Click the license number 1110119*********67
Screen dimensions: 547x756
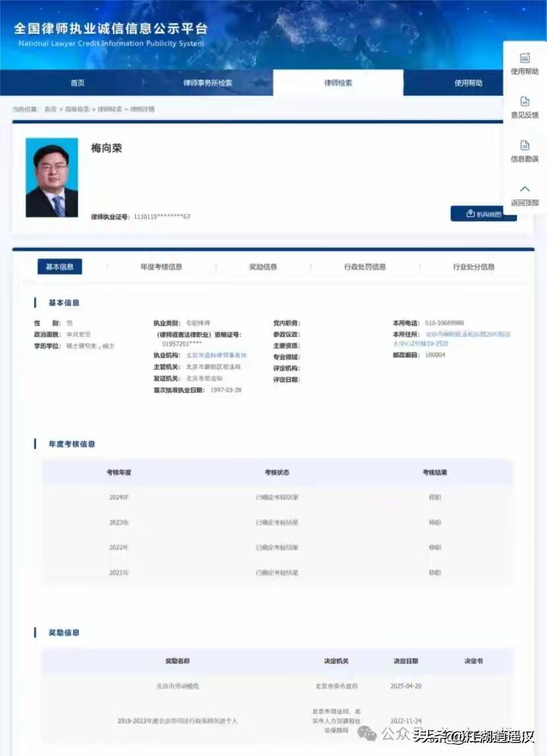point(162,217)
